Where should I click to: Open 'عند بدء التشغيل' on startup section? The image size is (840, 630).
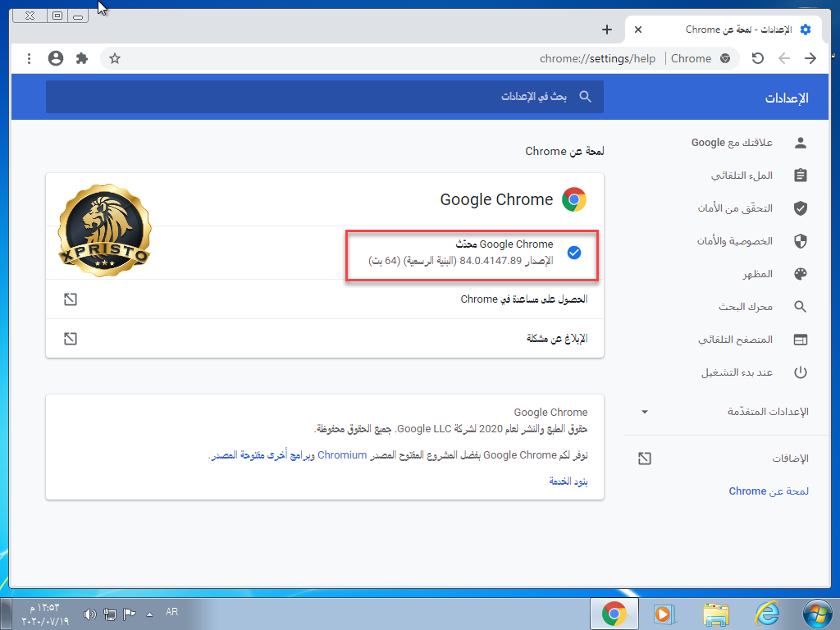(x=737, y=372)
